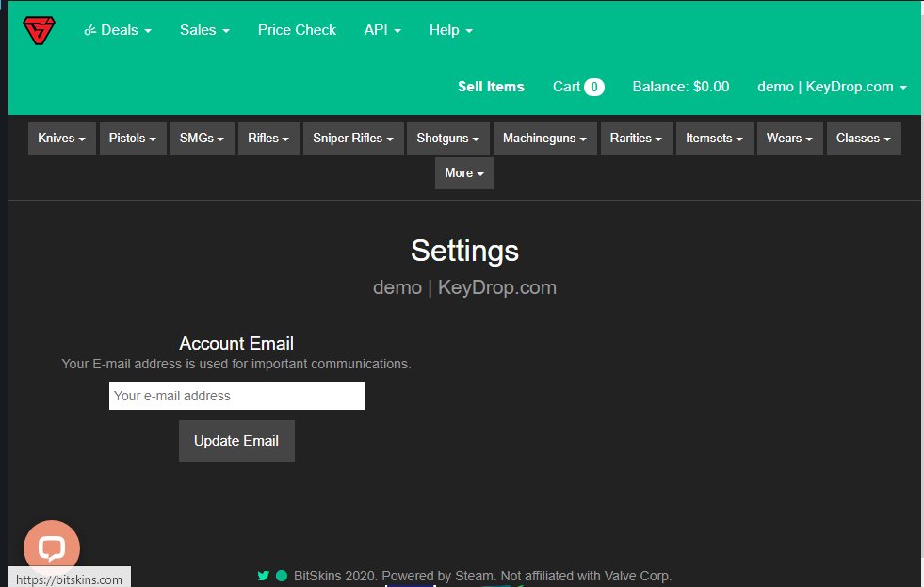
Task: Expand the Knives category
Action: pyautogui.click(x=62, y=139)
